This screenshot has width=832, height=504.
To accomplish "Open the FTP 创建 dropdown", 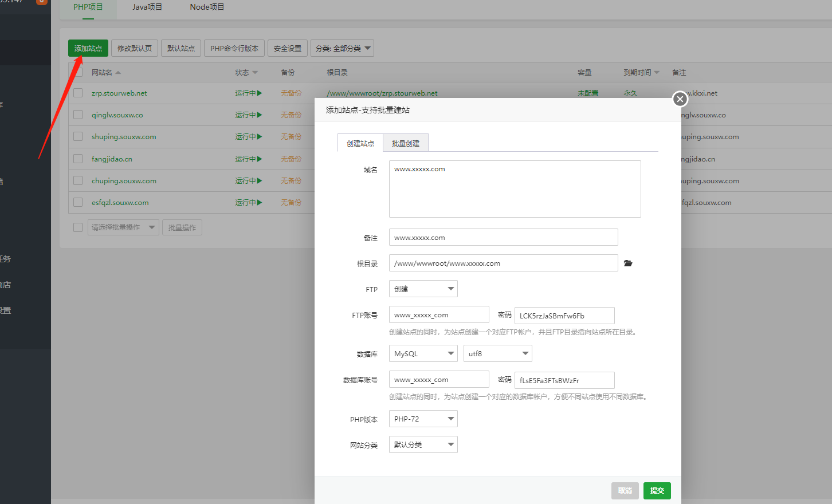I will tap(423, 289).
